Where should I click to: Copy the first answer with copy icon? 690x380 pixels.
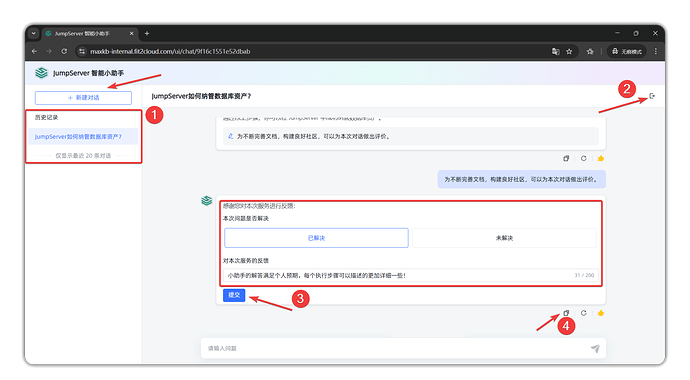566,158
